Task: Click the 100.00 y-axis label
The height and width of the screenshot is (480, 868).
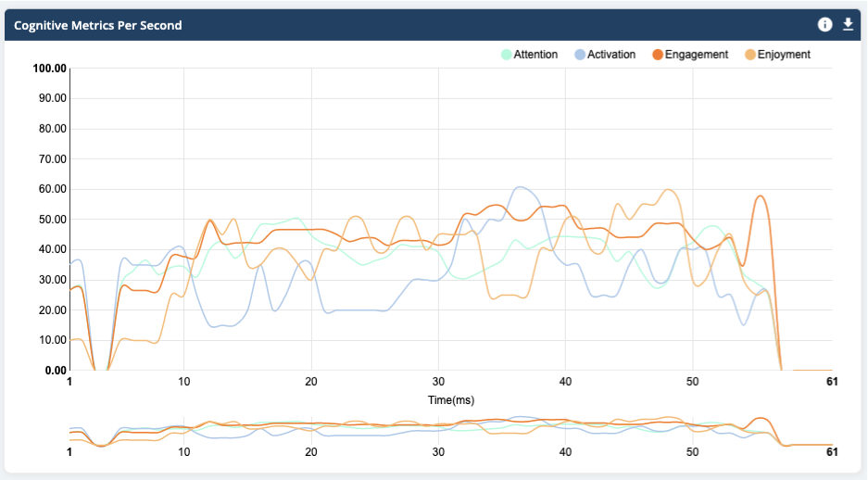Action: (x=49, y=69)
